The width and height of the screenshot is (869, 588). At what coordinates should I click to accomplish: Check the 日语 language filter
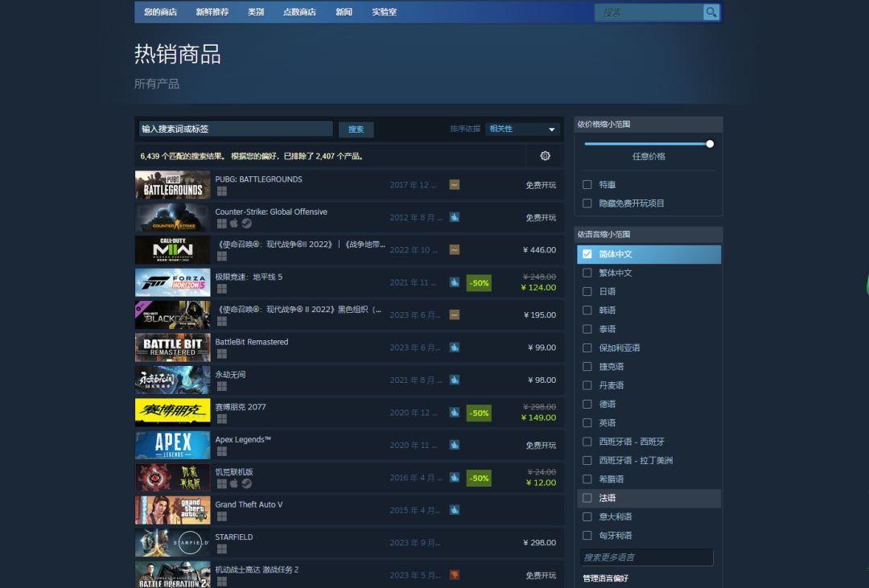587,291
